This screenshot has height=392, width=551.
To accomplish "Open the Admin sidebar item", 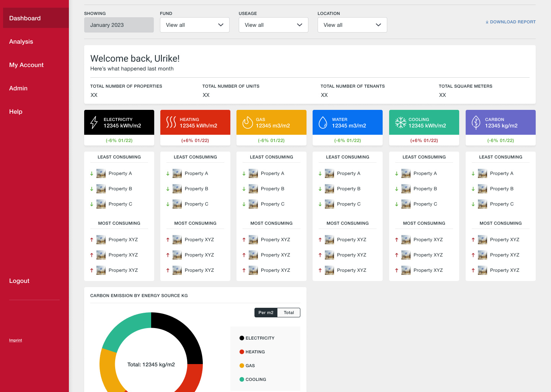I will (18, 88).
